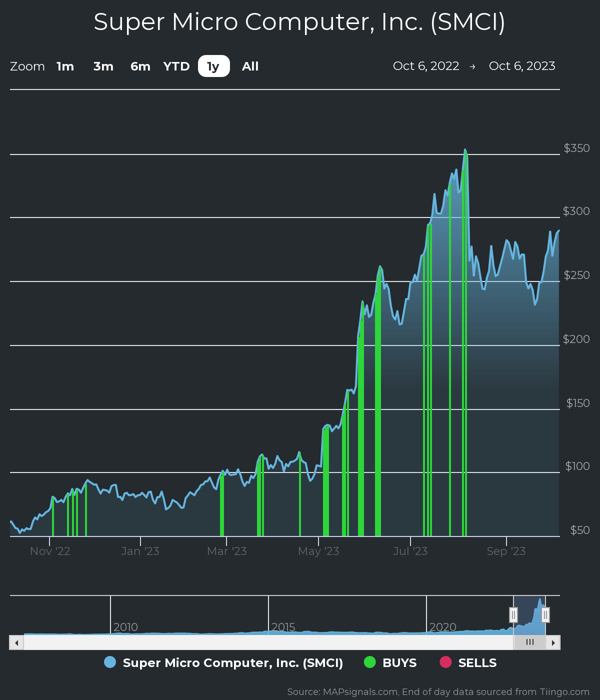Click the 2010 marker in navigator

(125, 627)
